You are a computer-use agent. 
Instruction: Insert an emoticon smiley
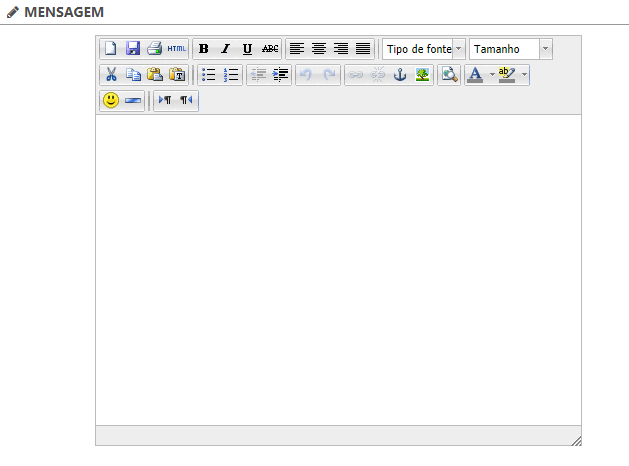coord(111,100)
